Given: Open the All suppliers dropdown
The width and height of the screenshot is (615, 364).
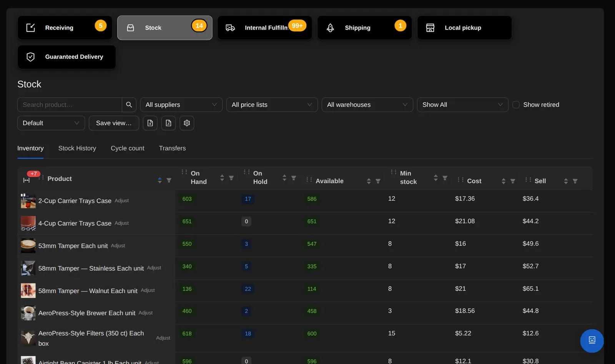Looking at the screenshot, I should tap(181, 105).
